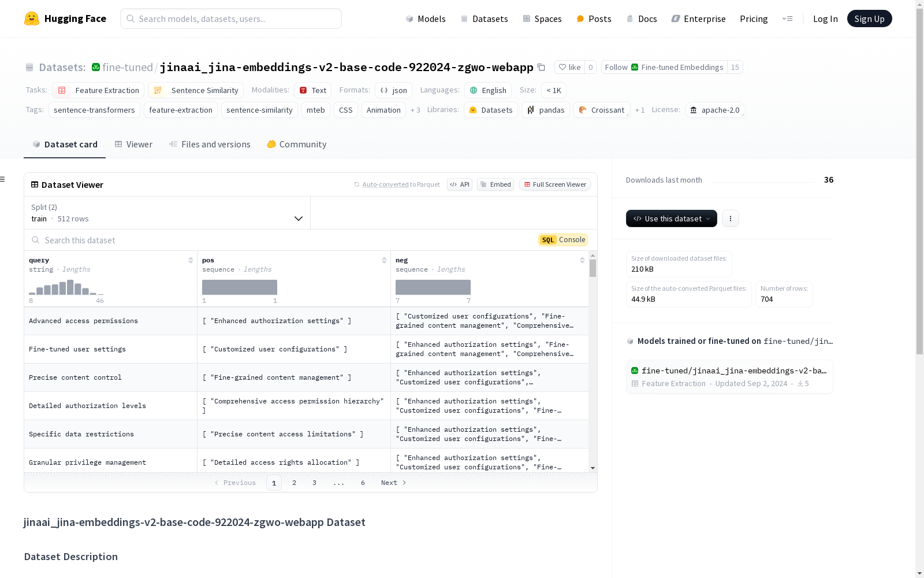Go to page 2 of rows
924x578 pixels.
click(x=294, y=483)
